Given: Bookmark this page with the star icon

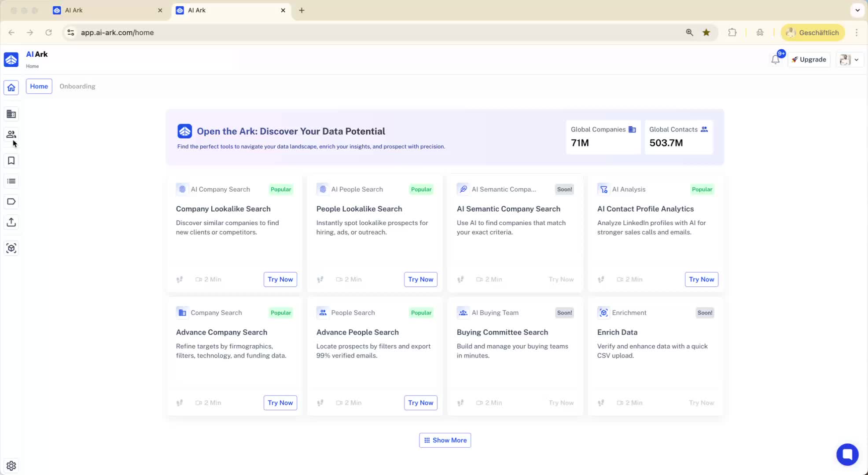Looking at the screenshot, I should point(706,33).
